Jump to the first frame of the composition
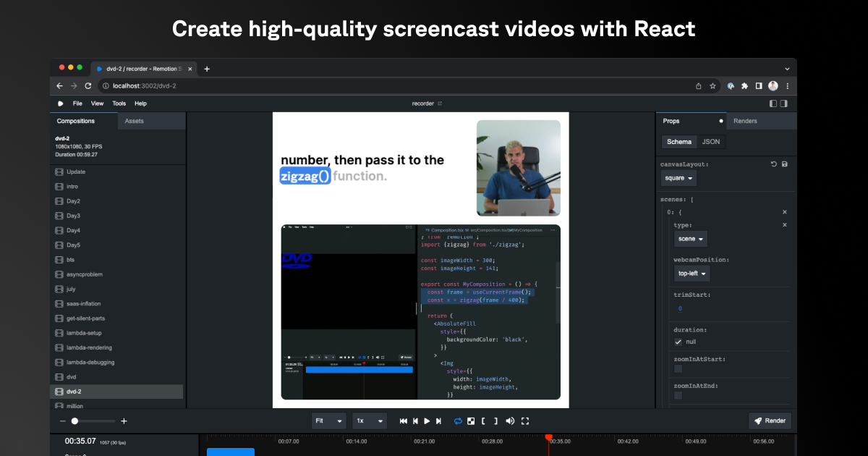The width and height of the screenshot is (868, 456). click(x=404, y=421)
